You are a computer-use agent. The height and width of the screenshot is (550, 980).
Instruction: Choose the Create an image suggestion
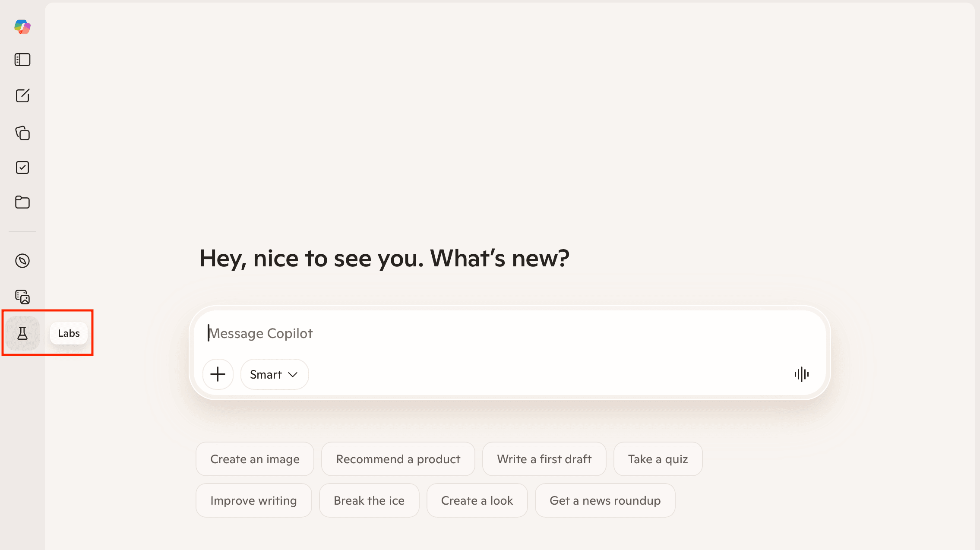[x=255, y=459]
